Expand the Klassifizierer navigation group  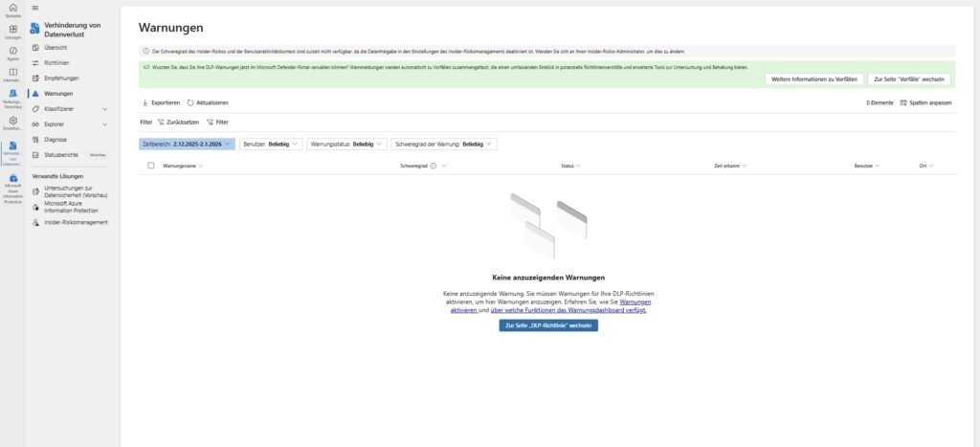104,109
